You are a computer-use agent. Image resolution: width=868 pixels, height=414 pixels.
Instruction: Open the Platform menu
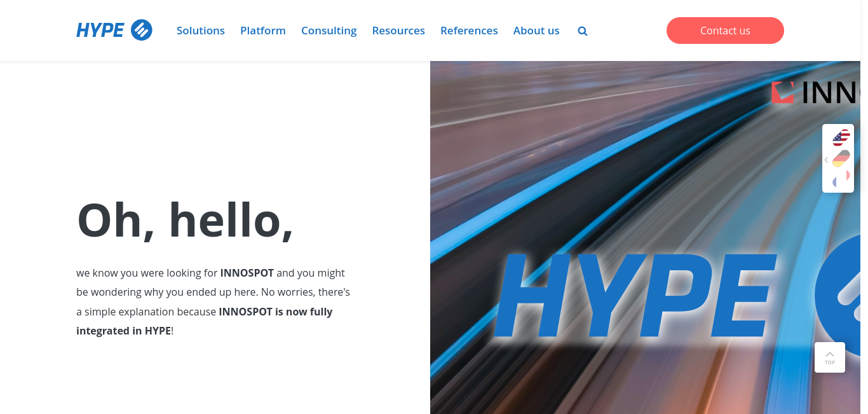click(x=263, y=31)
